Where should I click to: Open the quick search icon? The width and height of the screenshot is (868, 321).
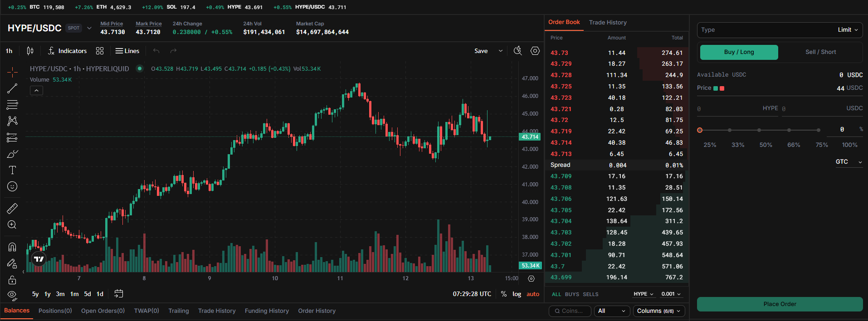pyautogui.click(x=518, y=51)
